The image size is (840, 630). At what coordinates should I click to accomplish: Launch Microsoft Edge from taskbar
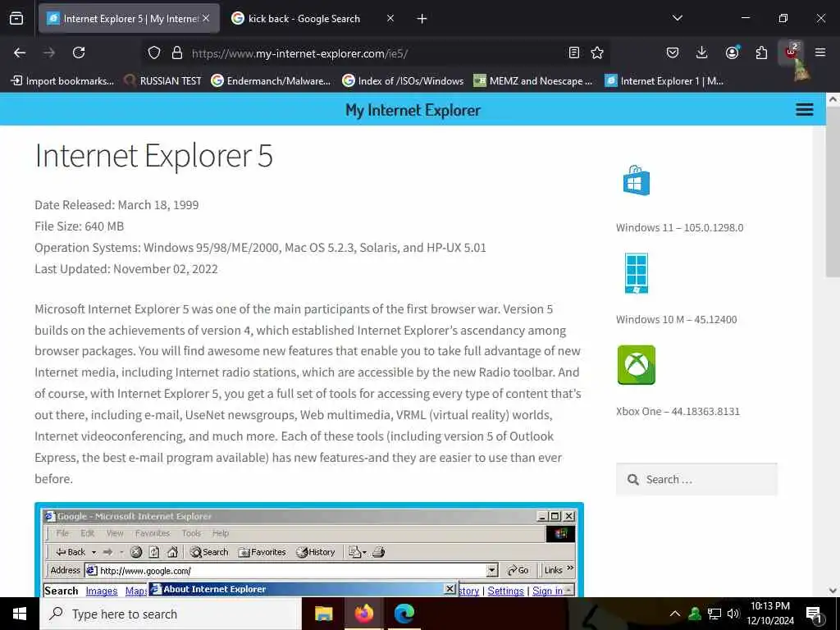click(x=404, y=614)
